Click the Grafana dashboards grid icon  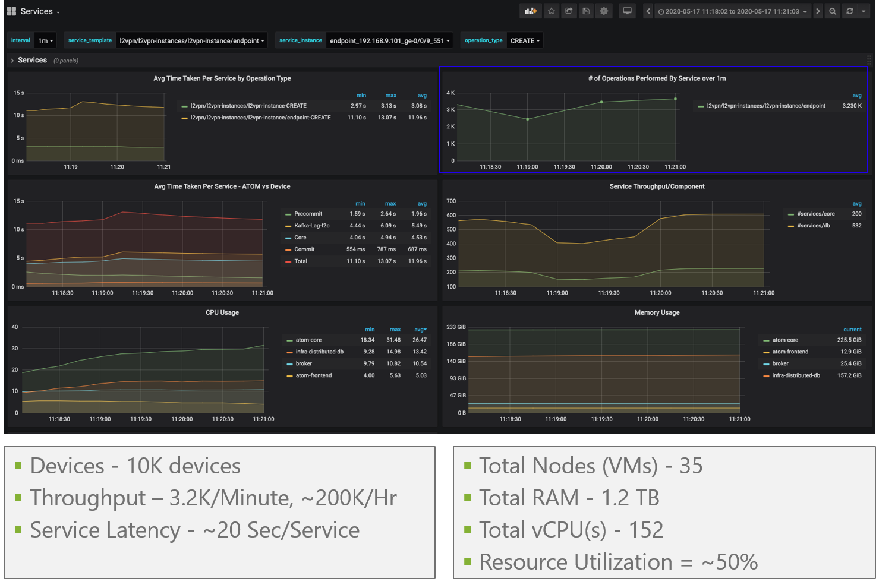point(11,11)
